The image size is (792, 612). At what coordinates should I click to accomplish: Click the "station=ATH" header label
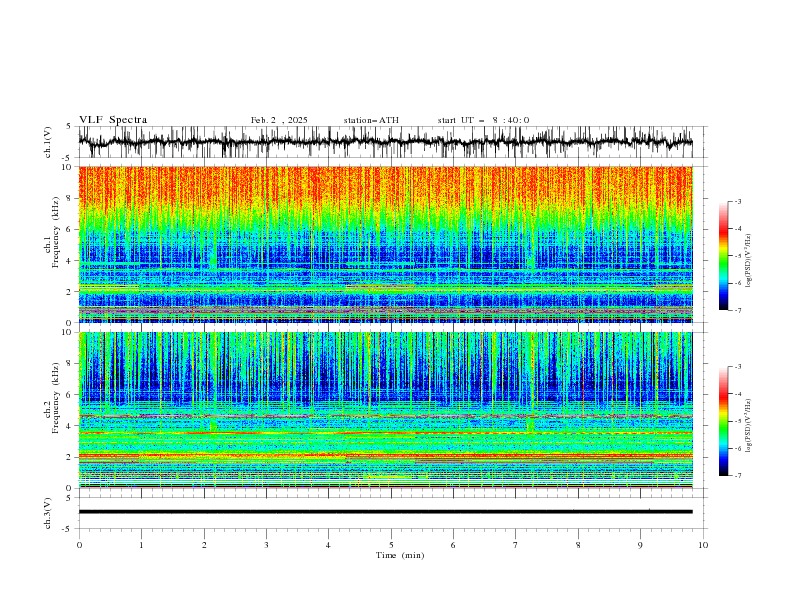coord(371,120)
